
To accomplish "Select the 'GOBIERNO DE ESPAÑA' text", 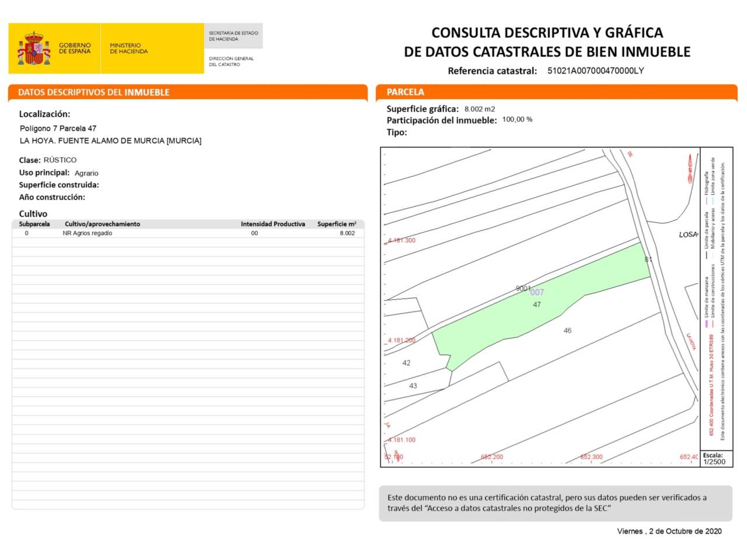I will (75, 48).
